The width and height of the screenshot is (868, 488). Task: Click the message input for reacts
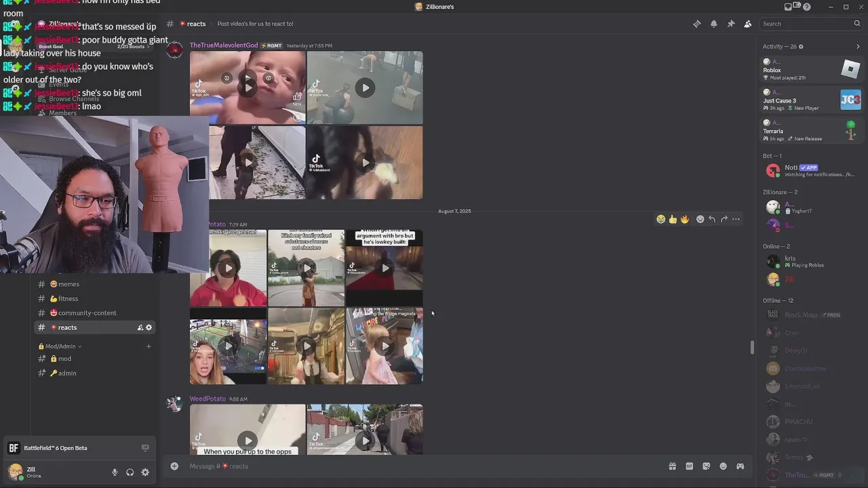coord(424,466)
